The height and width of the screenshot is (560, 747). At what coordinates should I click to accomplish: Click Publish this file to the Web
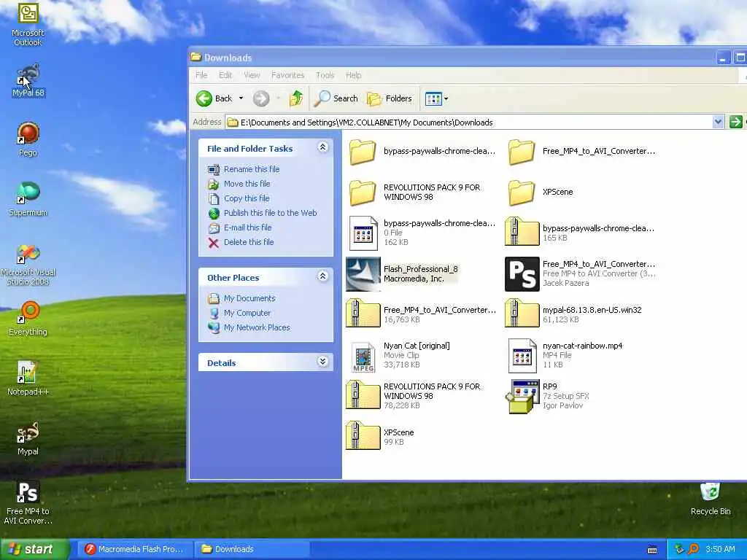point(270,213)
